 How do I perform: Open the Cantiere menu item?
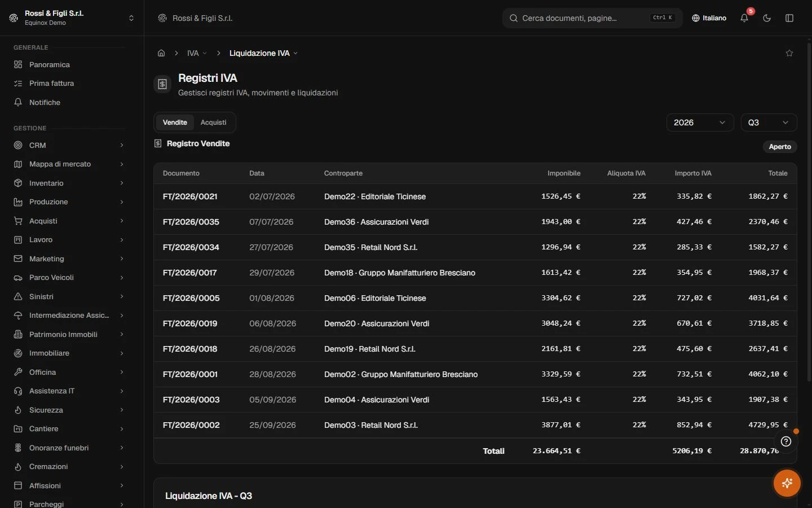click(x=69, y=429)
